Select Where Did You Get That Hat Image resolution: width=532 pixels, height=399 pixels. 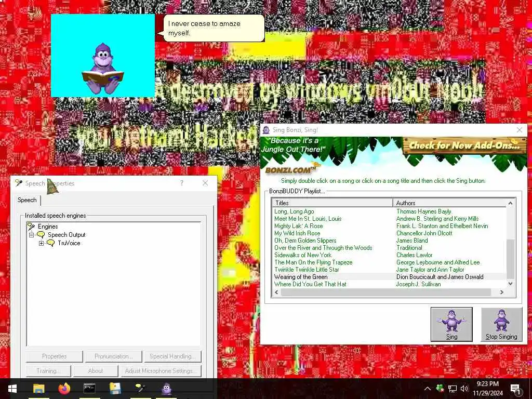click(310, 284)
